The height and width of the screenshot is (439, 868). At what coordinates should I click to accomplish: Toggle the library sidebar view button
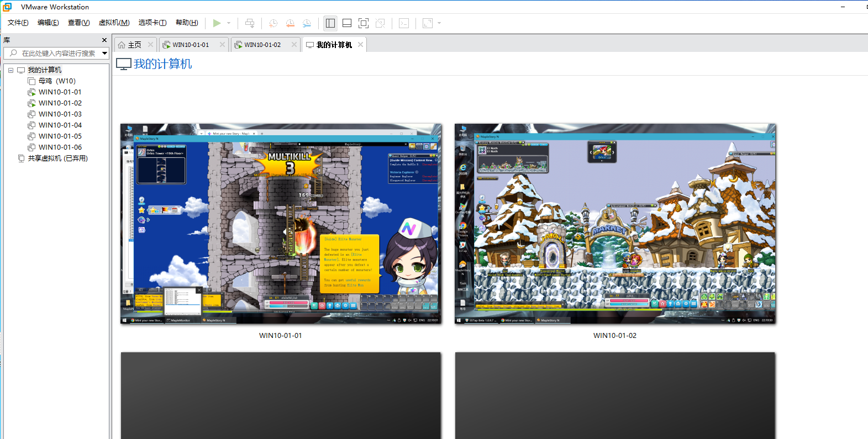[330, 23]
